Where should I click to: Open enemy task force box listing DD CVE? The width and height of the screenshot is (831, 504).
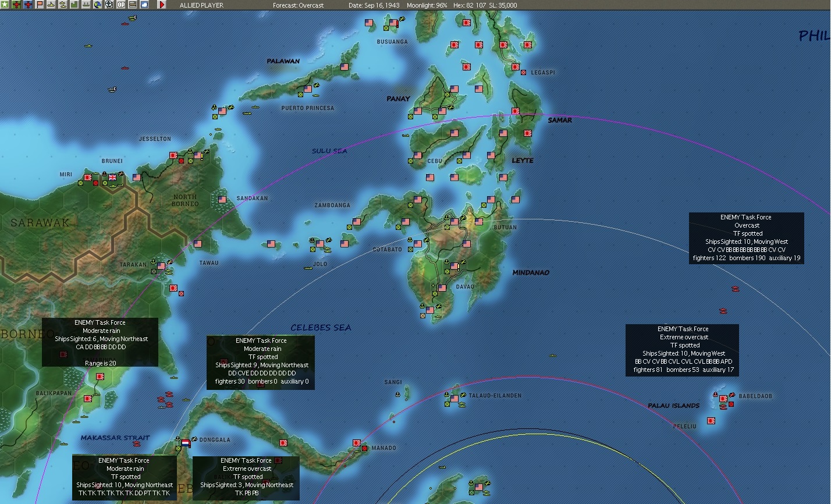pos(261,362)
